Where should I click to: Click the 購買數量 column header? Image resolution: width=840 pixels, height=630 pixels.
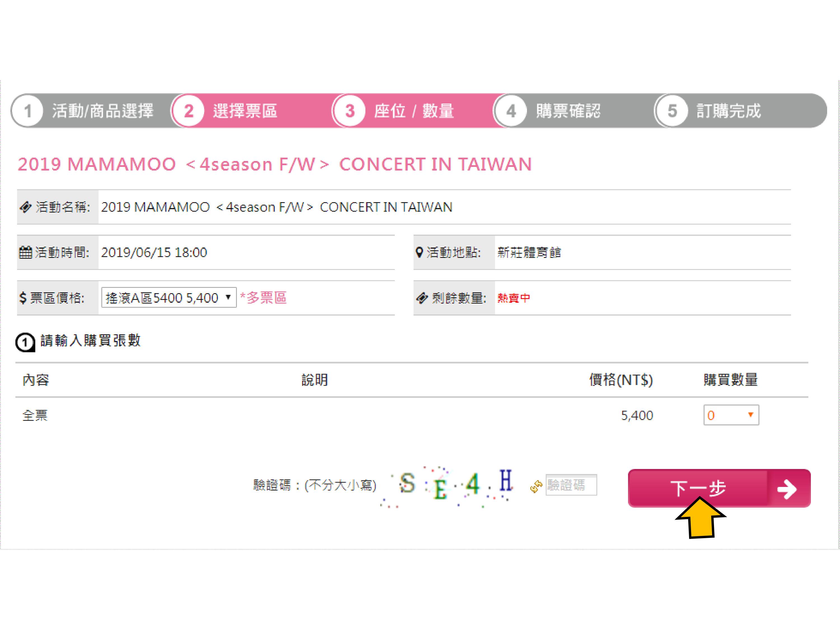(x=731, y=380)
